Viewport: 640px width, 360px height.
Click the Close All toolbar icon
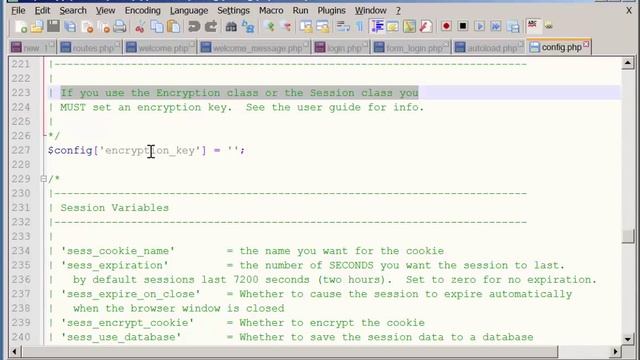point(103,27)
